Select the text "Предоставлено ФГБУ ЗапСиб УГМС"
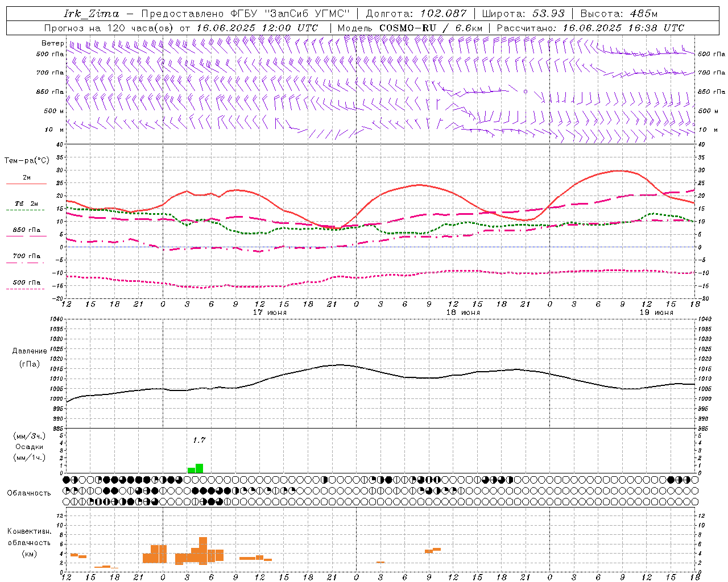 (x=245, y=14)
